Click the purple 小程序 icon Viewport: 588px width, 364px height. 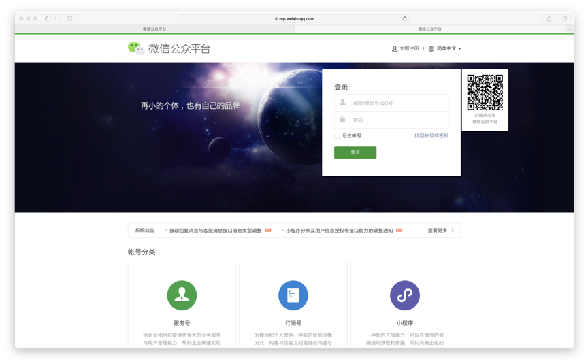pyautogui.click(x=405, y=295)
